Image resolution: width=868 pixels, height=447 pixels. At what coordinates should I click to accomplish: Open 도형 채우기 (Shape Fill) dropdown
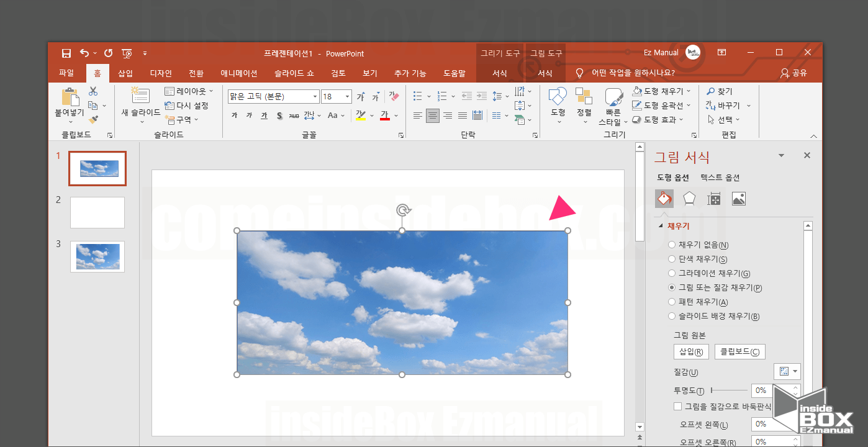[661, 91]
